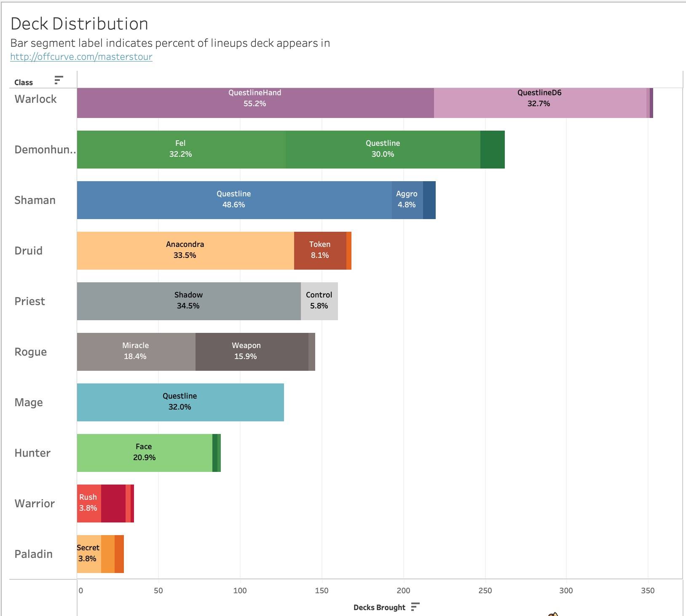Viewport: 686px width, 616px height.
Task: Select the Hunter Face 20.9% bar
Action: [144, 453]
